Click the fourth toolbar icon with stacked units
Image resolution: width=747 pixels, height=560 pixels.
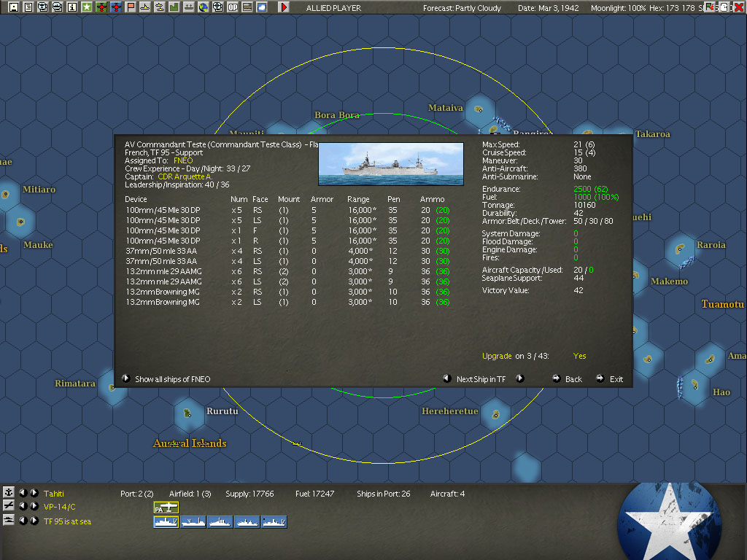point(57,7)
